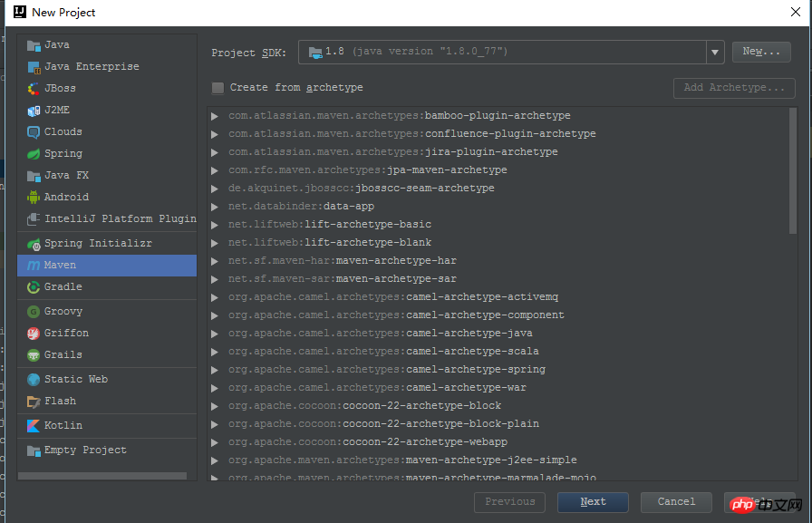The image size is (812, 523).
Task: Click the archetype list vertical scrollbar
Action: click(793, 171)
